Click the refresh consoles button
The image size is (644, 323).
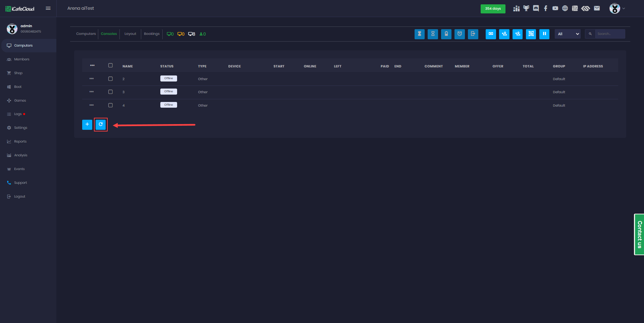point(101,124)
